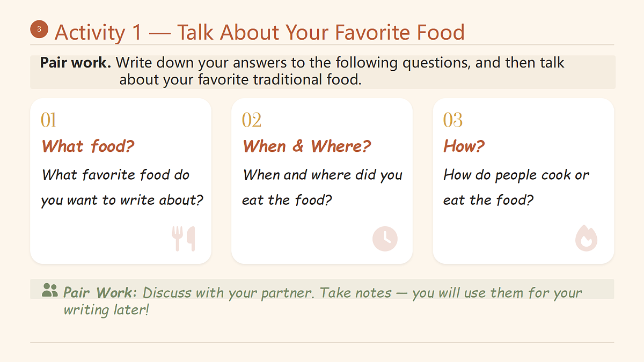Click the bold 'Pair work.' instruction text
Image resolution: width=644 pixels, height=362 pixels.
76,63
